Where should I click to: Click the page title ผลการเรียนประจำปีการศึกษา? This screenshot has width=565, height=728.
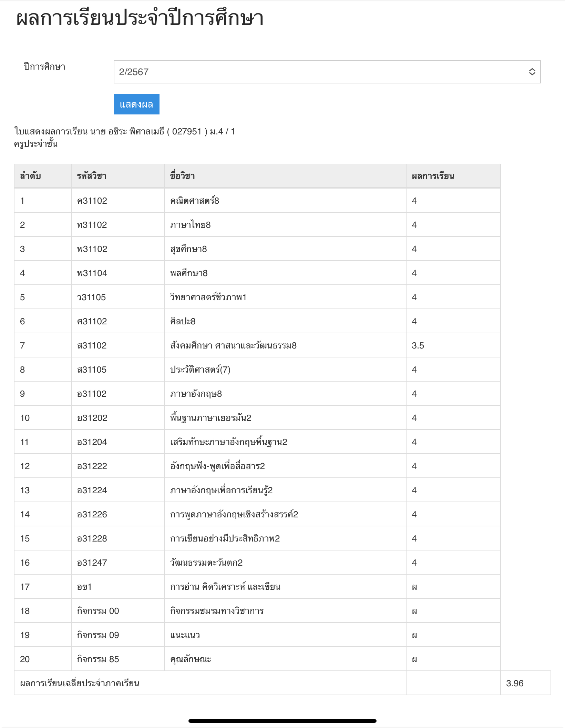coord(140,18)
